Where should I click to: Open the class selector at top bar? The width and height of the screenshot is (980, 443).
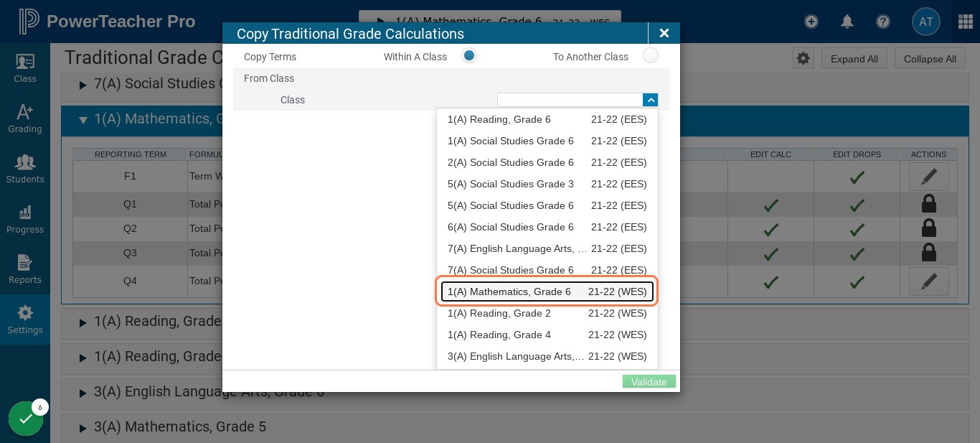point(490,20)
